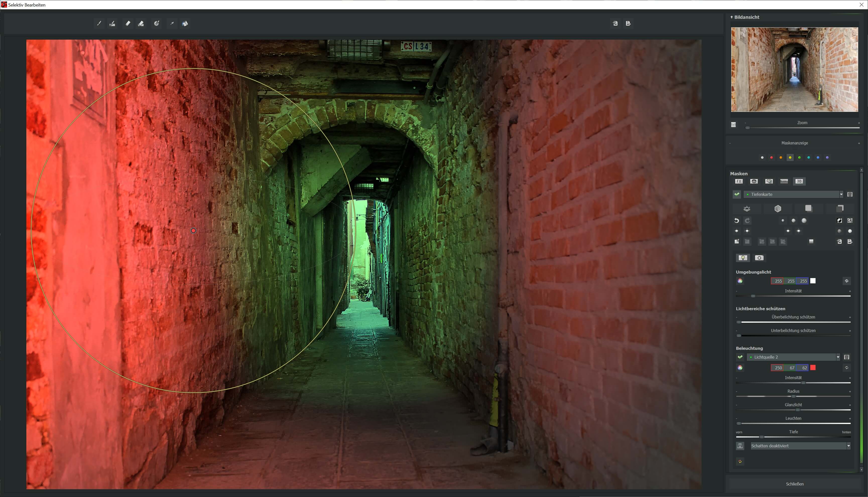The height and width of the screenshot is (497, 868).
Task: Select the paint brush tool
Action: 99,24
